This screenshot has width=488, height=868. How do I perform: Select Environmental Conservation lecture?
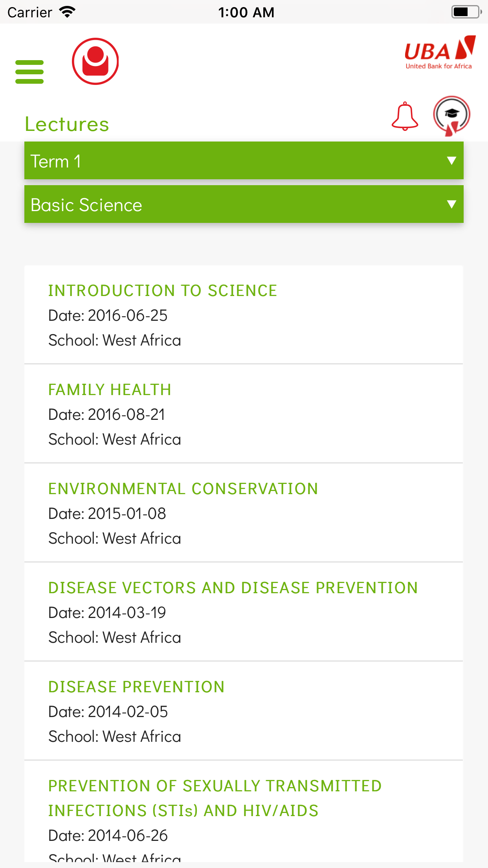point(183,489)
